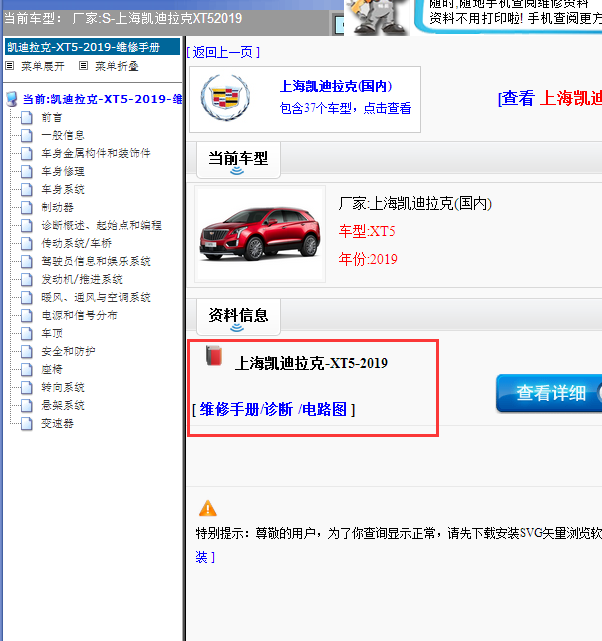
Task: Select 变速器 in the tree
Action: pyautogui.click(x=58, y=424)
